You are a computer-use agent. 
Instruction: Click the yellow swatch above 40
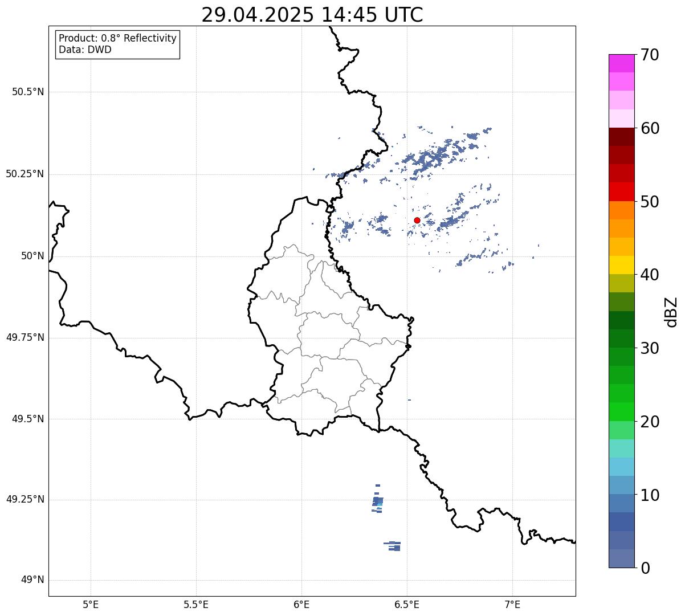622,265
